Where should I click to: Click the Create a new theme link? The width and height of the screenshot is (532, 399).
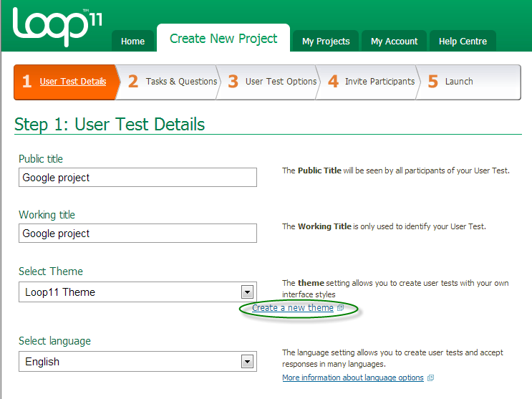(292, 307)
